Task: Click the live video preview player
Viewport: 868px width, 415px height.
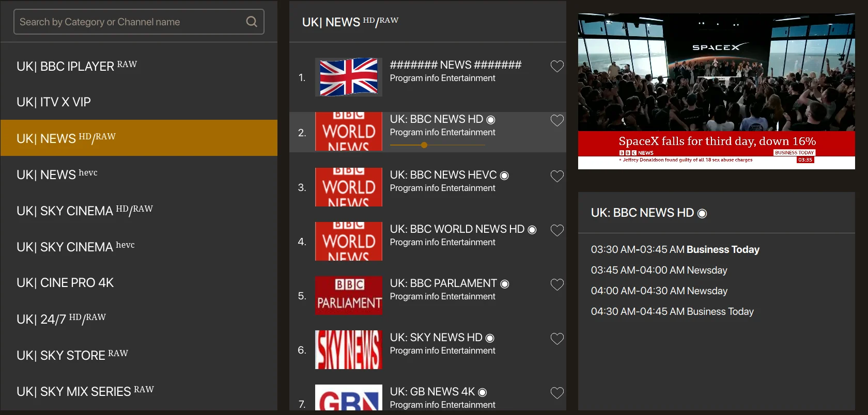Action: [716, 91]
